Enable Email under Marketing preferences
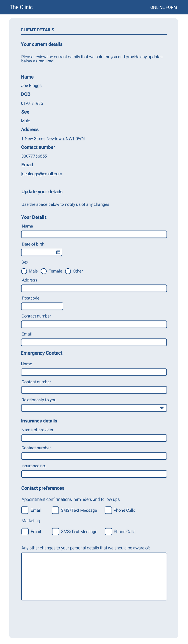 click(x=25, y=532)
